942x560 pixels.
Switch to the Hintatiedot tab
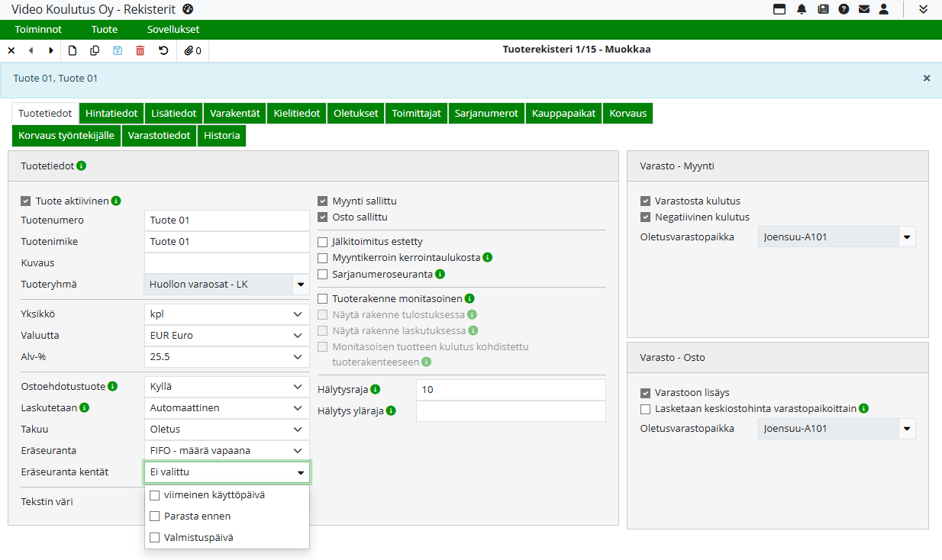point(111,114)
